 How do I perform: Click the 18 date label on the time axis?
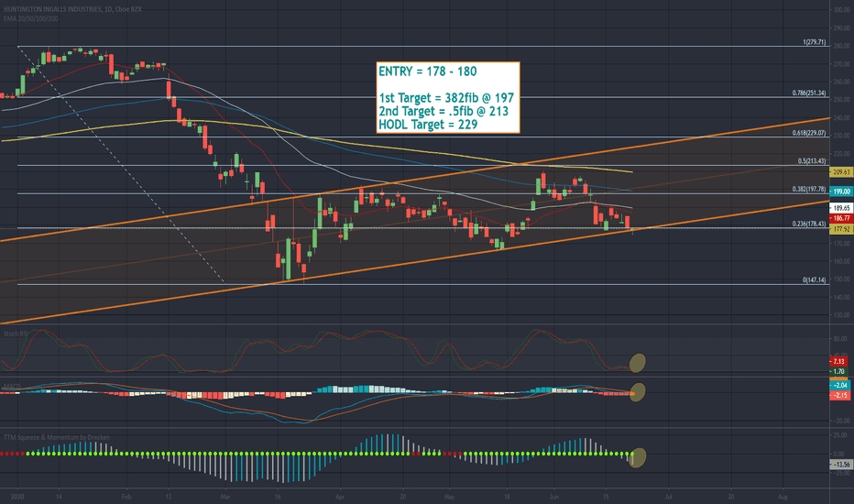507,497
